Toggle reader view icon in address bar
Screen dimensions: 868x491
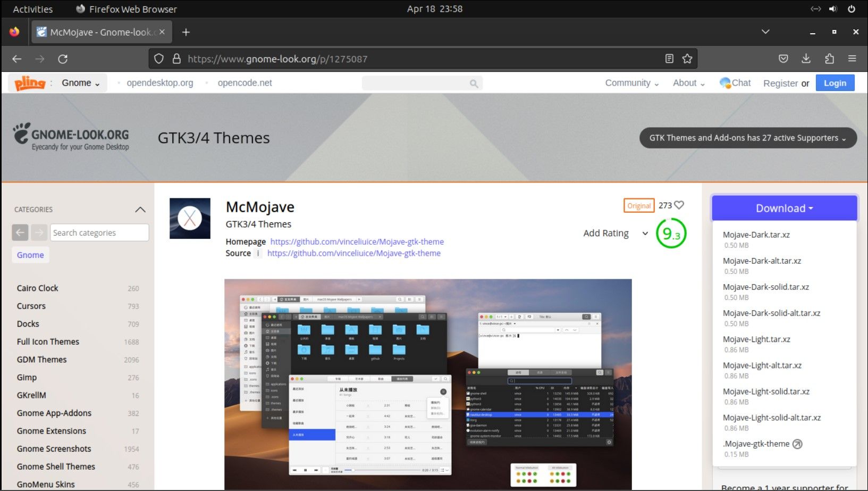(x=669, y=59)
